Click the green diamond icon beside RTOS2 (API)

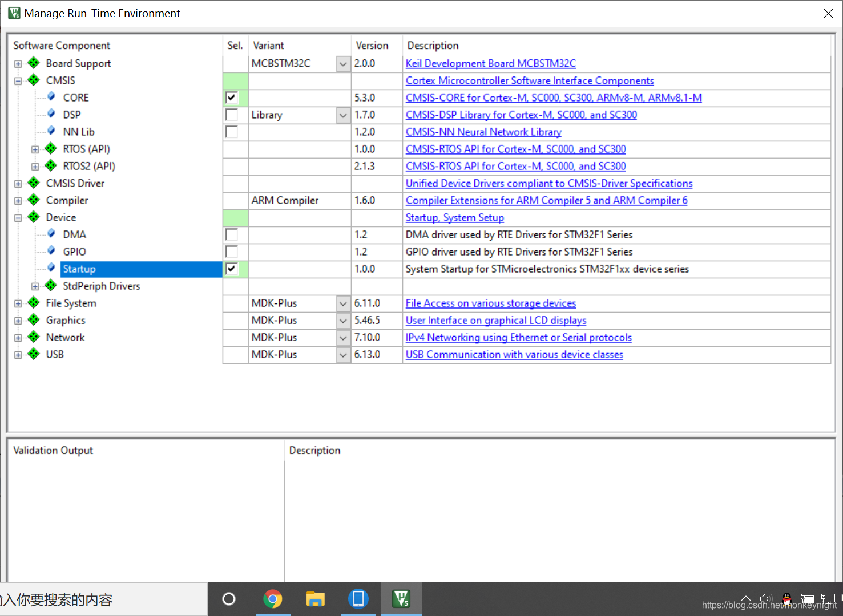[x=51, y=165]
